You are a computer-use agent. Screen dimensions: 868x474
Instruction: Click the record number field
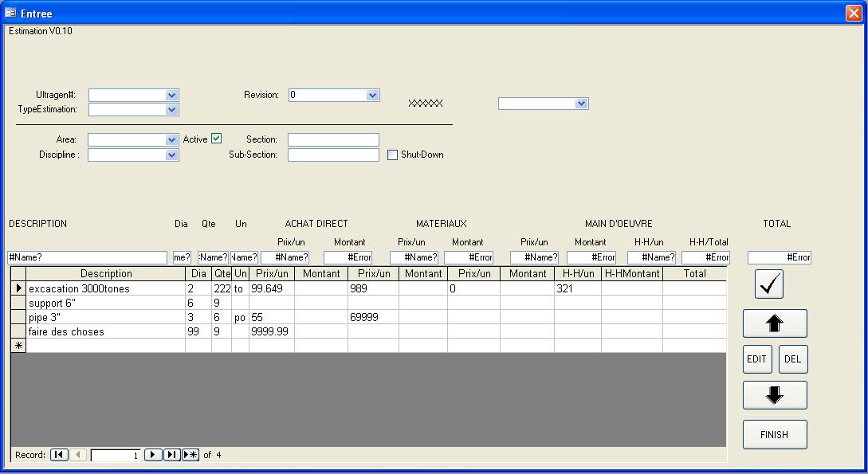[115, 455]
